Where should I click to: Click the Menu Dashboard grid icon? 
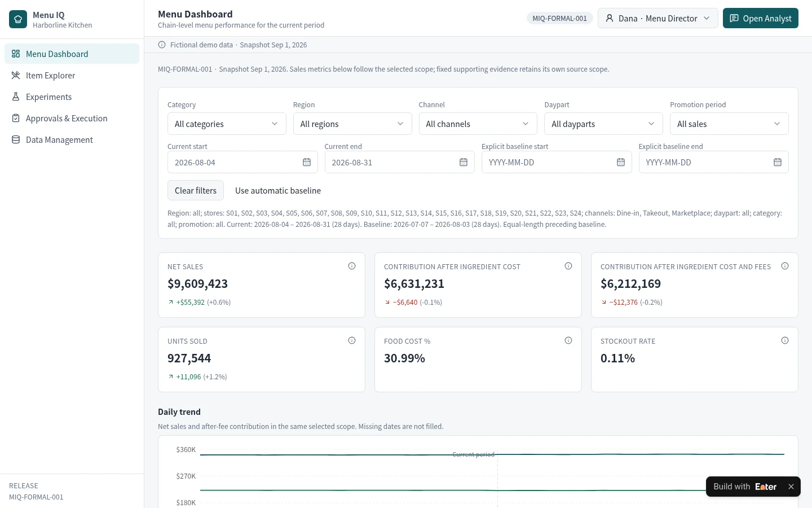pos(16,54)
